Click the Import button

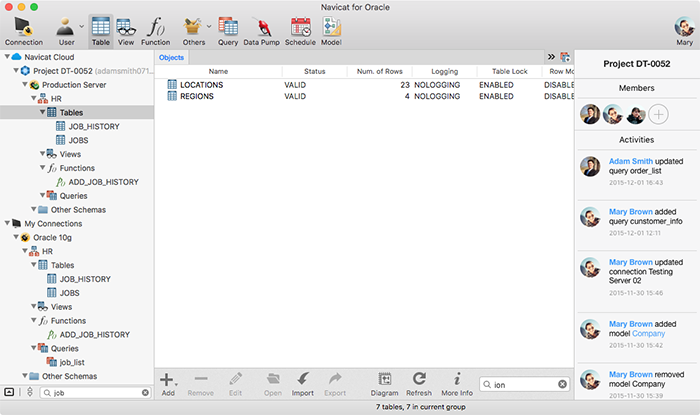click(x=303, y=384)
